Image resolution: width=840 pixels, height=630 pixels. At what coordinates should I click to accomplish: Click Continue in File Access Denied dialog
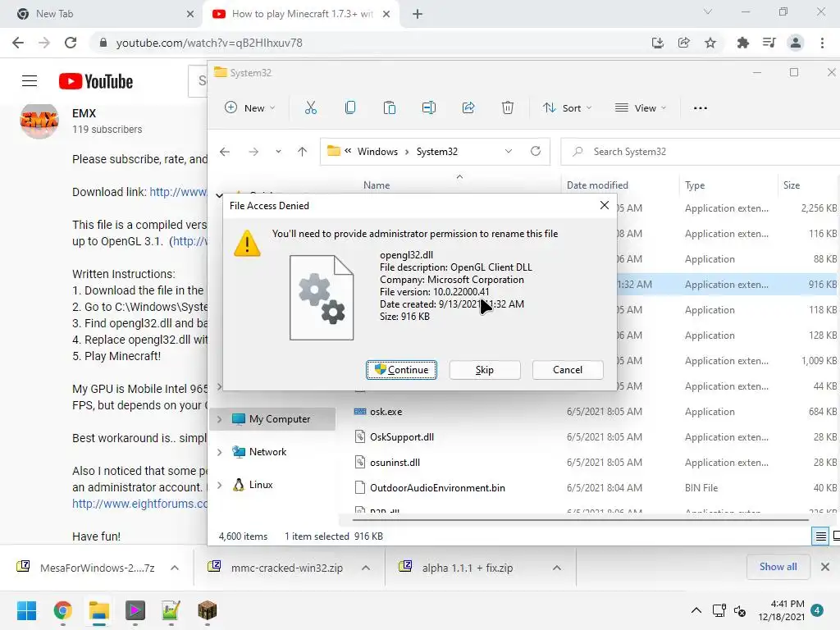pyautogui.click(x=401, y=370)
